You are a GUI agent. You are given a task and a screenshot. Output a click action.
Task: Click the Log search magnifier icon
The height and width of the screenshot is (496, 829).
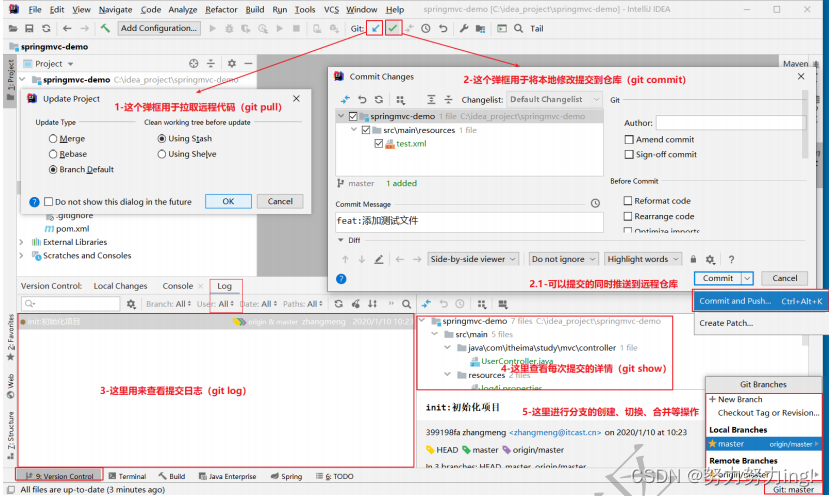coord(406,304)
